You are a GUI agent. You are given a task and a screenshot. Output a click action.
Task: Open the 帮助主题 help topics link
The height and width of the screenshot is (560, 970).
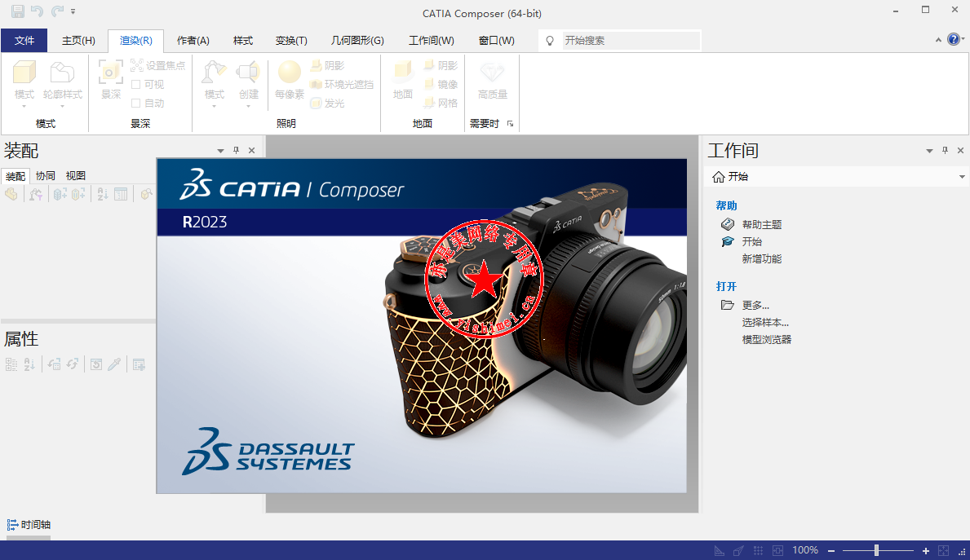(x=762, y=224)
